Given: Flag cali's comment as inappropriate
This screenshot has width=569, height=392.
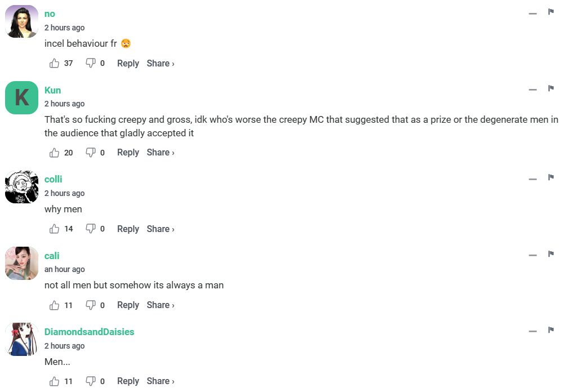Looking at the screenshot, I should (x=551, y=255).
